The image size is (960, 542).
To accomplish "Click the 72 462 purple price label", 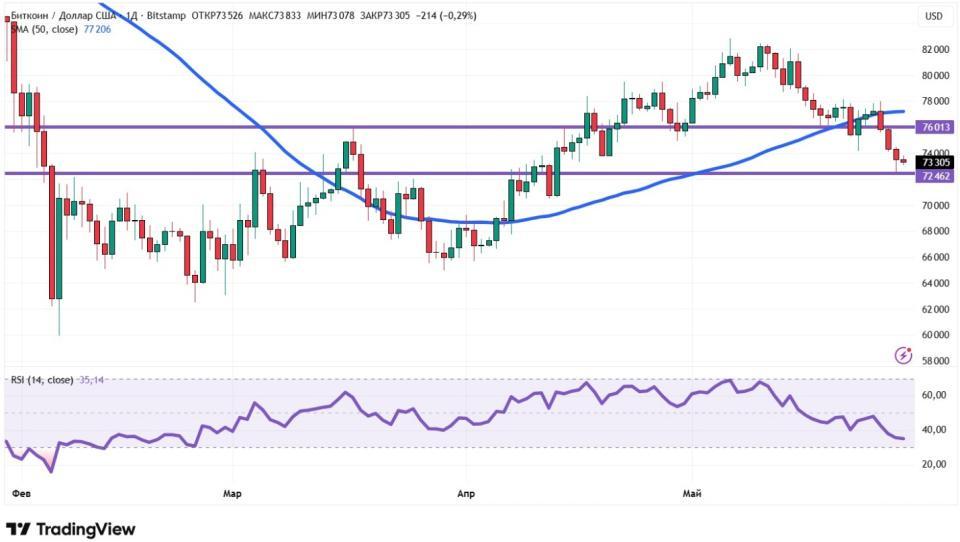I will coord(934,176).
